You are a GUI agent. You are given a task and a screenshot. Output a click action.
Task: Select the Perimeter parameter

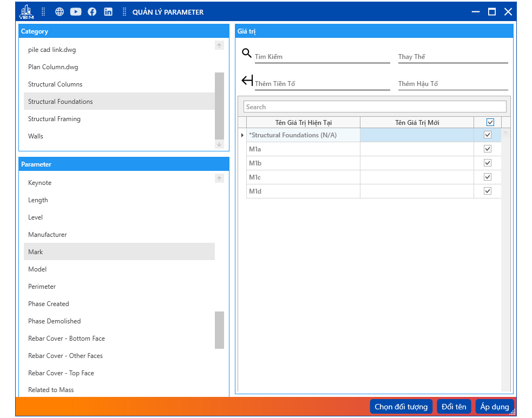point(42,287)
